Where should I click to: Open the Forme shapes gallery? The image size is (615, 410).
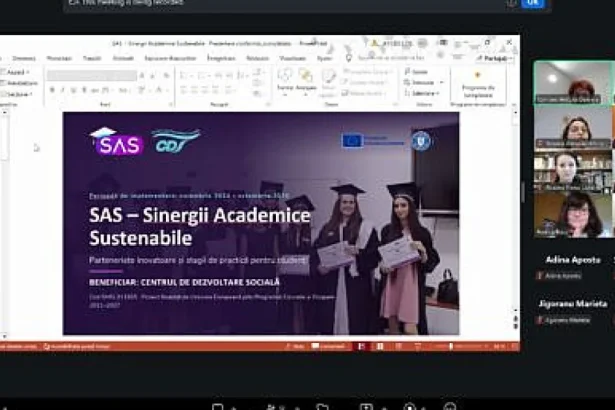(285, 80)
